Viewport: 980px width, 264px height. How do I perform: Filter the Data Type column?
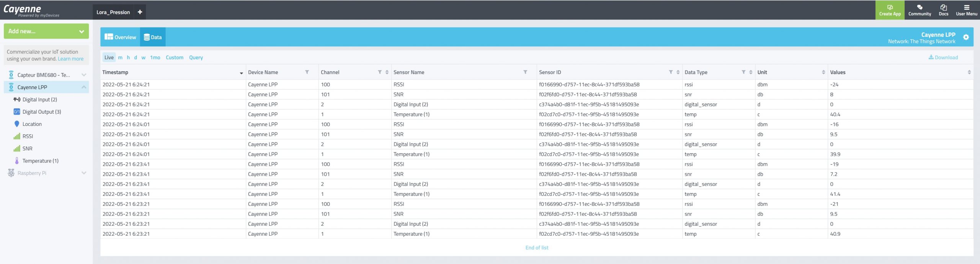(743, 72)
